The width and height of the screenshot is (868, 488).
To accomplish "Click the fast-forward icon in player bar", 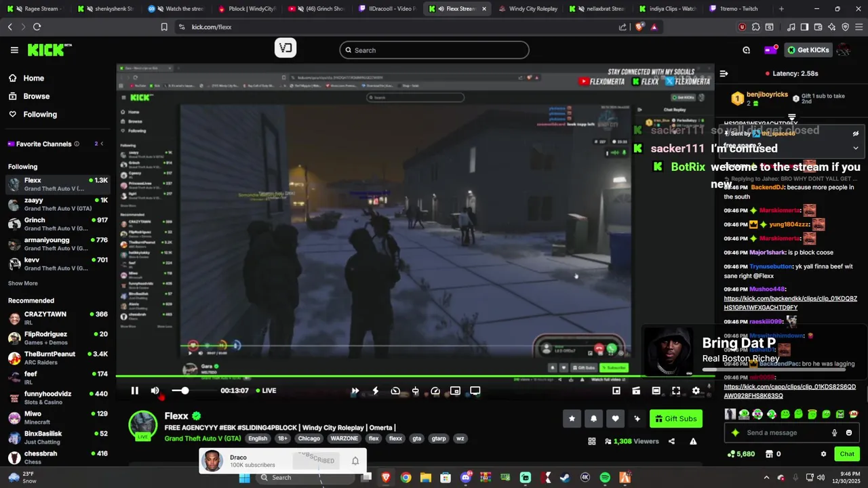I will (355, 390).
